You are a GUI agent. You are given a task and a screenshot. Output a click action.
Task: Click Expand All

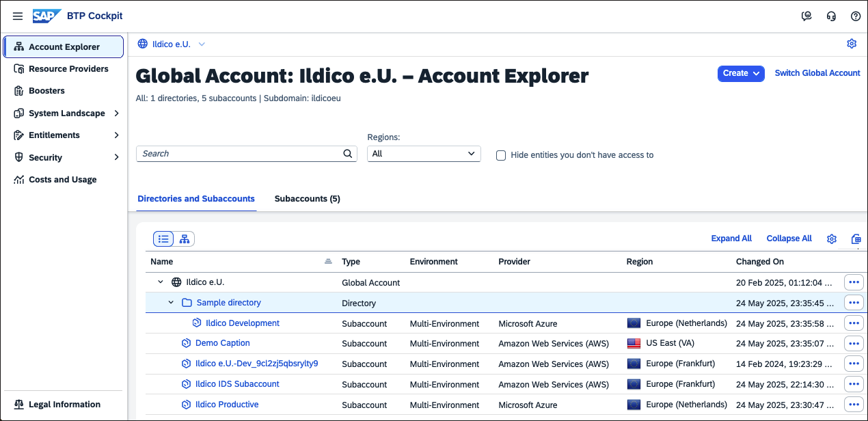point(731,239)
